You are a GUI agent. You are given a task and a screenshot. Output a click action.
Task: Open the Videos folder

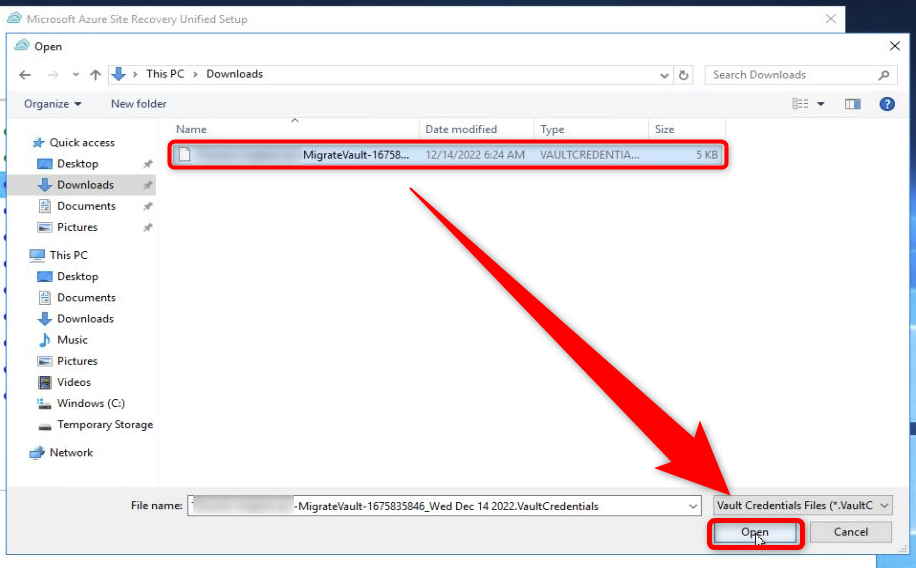click(x=74, y=382)
